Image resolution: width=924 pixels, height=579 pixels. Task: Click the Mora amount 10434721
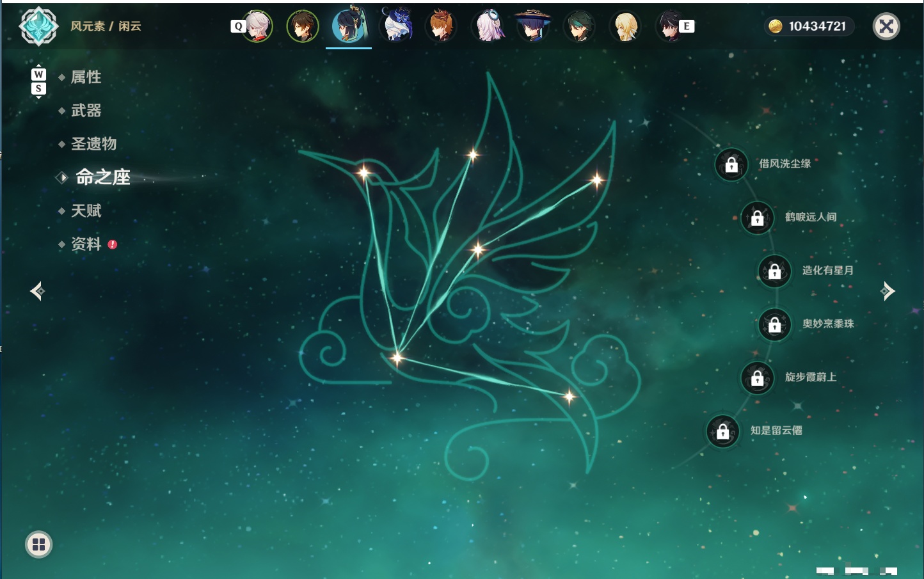tap(817, 26)
